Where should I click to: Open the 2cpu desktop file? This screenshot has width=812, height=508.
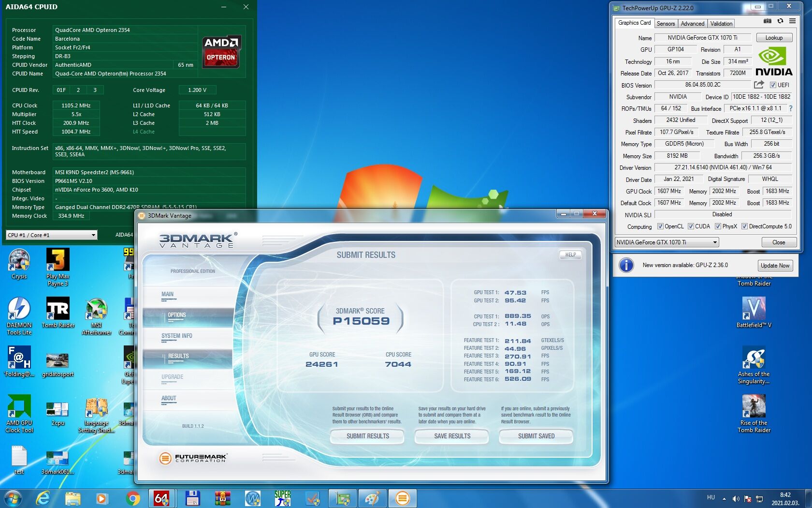58,414
